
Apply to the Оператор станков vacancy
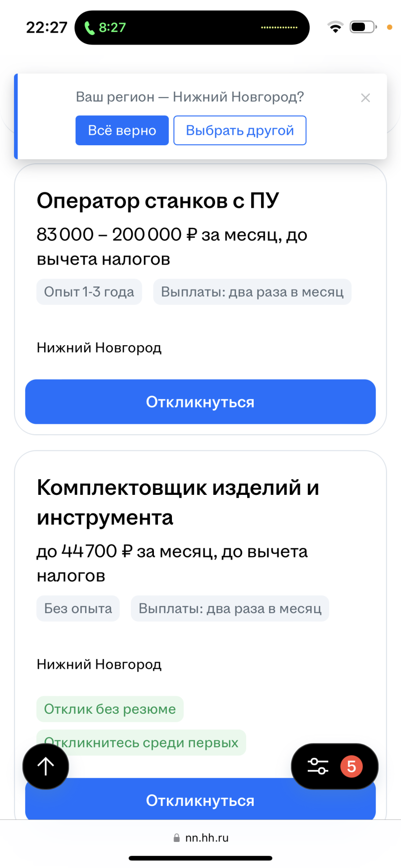point(200,402)
